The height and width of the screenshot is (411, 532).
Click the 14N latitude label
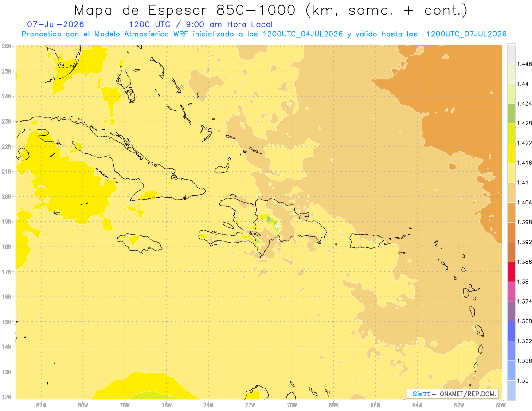pyautogui.click(x=7, y=347)
